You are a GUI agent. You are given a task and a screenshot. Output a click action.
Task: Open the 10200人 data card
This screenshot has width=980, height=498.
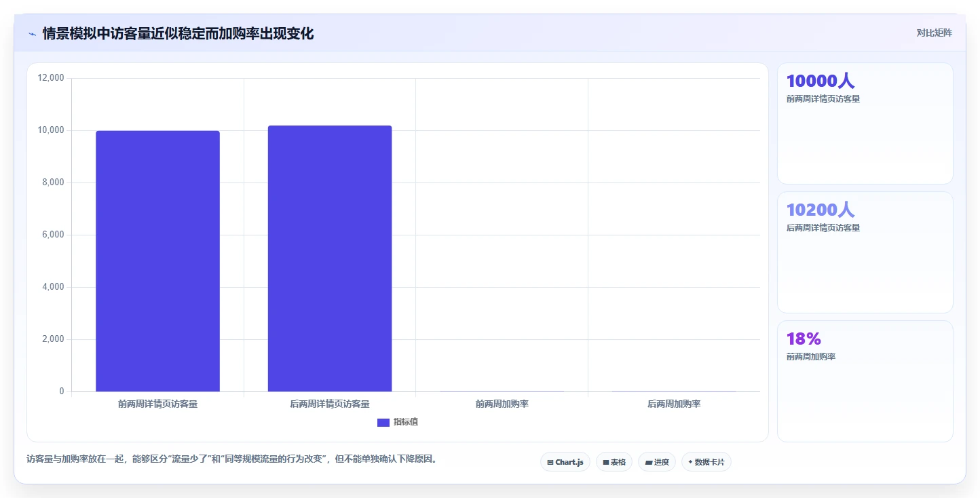tap(865, 252)
